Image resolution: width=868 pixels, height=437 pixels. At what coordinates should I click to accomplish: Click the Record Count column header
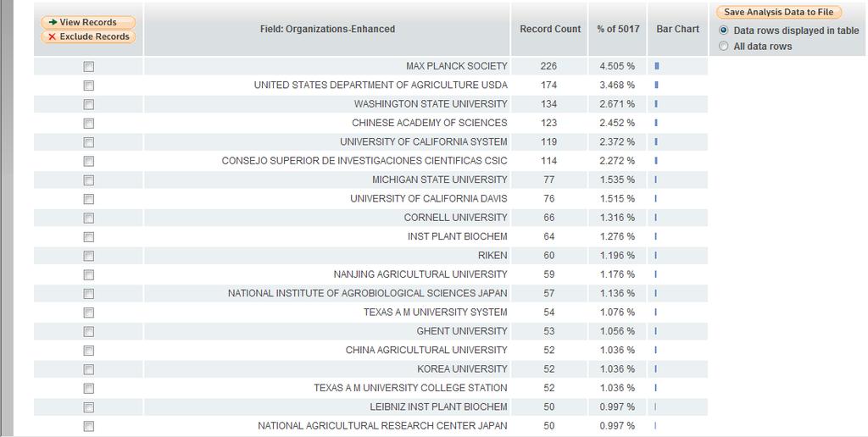click(x=550, y=29)
